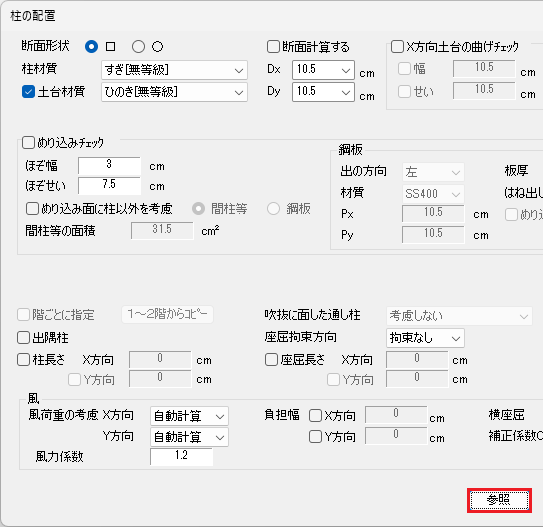Expand the Dy size dropdown
This screenshot has width=543, height=527.
pyautogui.click(x=323, y=92)
